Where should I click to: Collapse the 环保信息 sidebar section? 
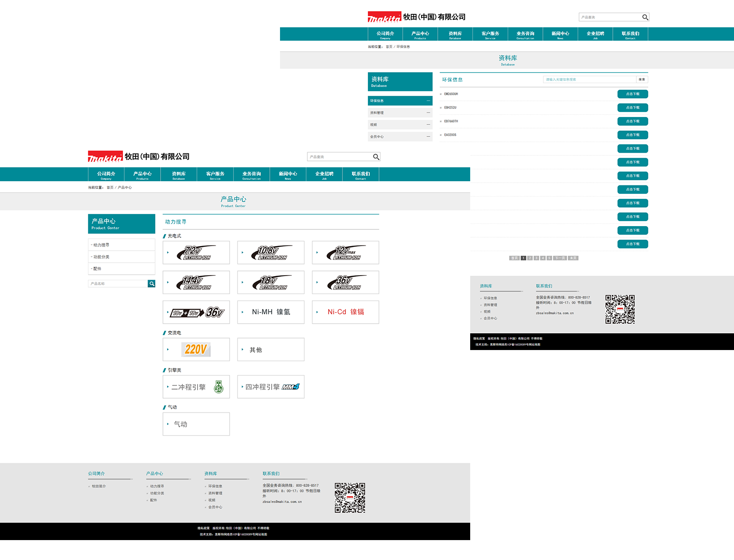428,101
